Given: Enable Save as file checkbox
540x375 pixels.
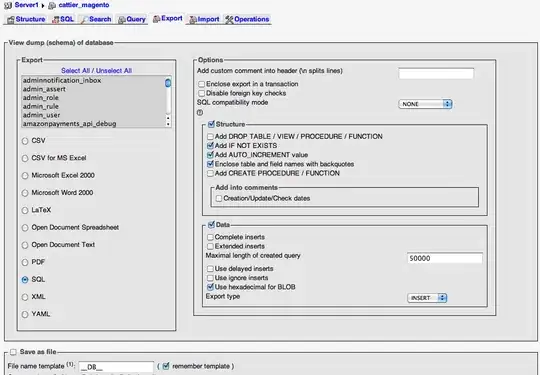Looking at the screenshot, I should tap(13, 352).
